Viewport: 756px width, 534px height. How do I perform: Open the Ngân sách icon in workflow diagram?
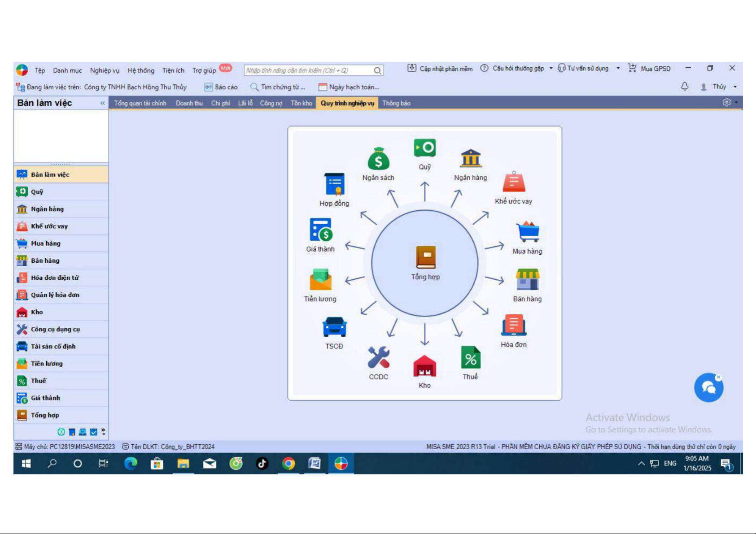[378, 159]
